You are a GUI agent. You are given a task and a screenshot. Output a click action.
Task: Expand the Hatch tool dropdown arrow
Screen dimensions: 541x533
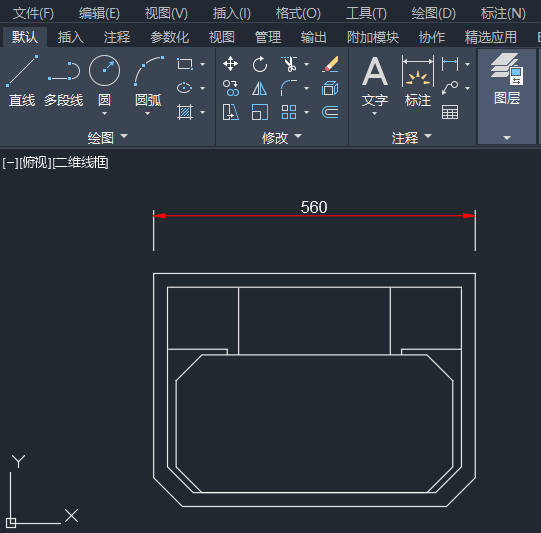[203, 112]
